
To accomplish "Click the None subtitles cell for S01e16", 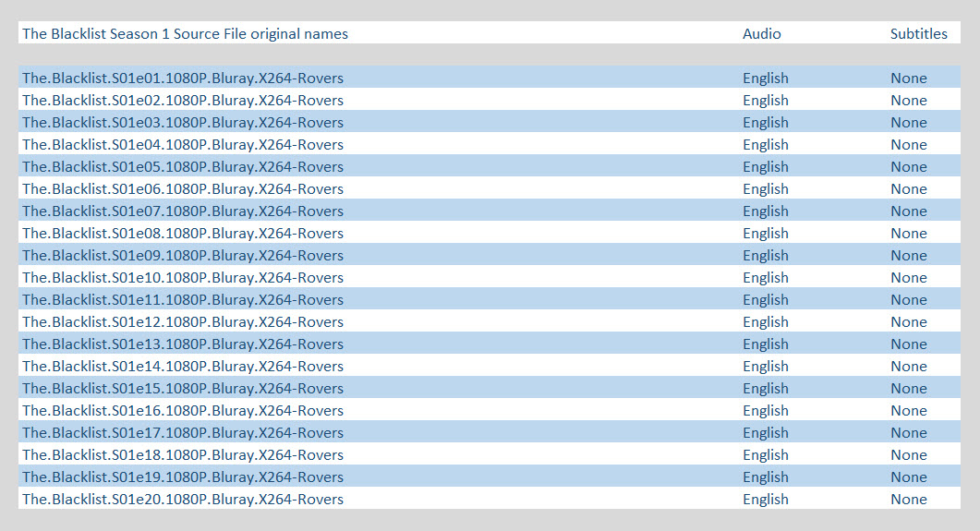I will pos(909,411).
